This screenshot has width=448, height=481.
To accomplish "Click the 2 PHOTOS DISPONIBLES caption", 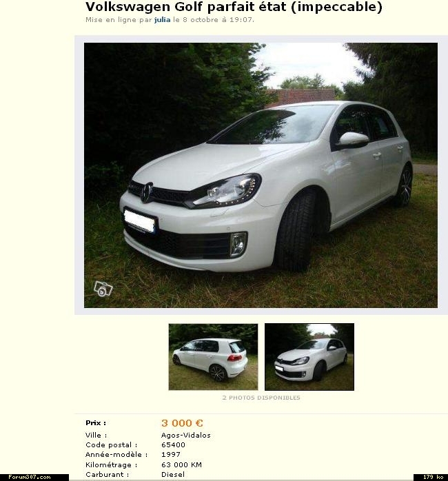I will (261, 398).
